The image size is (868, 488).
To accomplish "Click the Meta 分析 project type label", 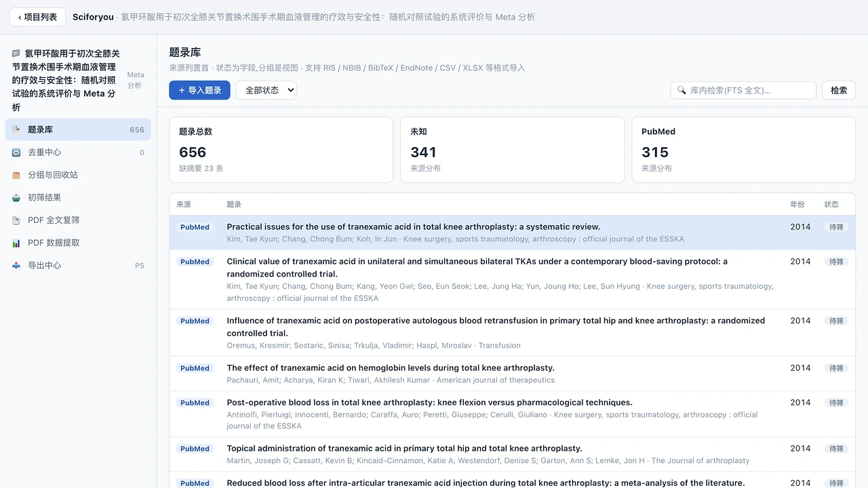I will (x=136, y=80).
